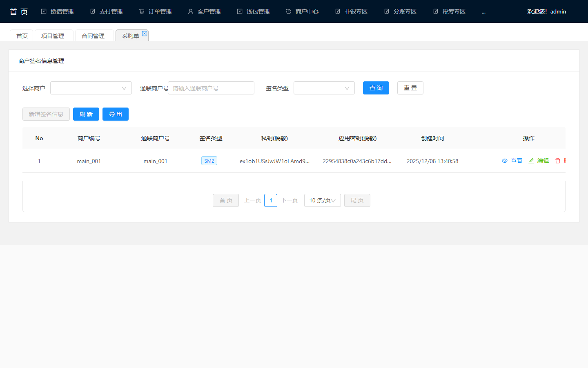Show more menus via the ellipsis

click(483, 12)
